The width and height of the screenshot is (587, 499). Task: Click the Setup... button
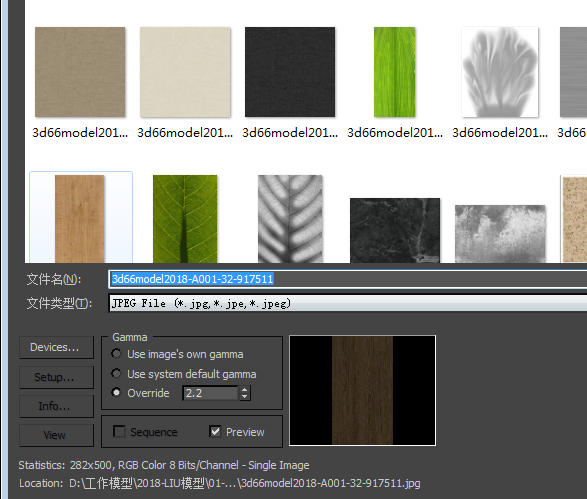pyautogui.click(x=57, y=377)
